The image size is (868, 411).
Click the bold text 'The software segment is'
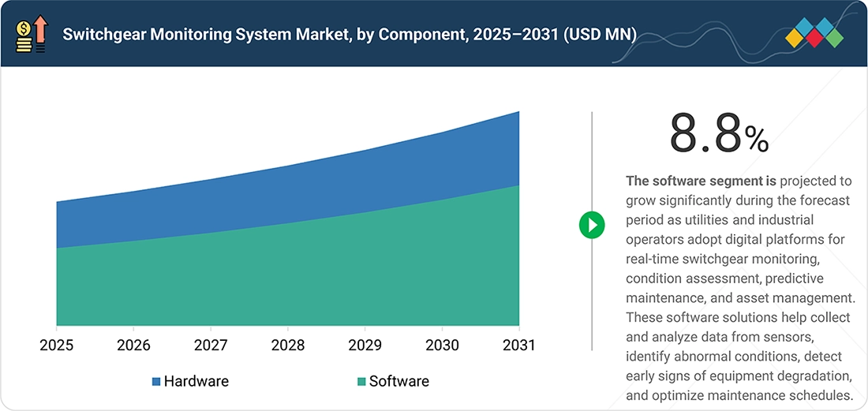click(x=703, y=181)
